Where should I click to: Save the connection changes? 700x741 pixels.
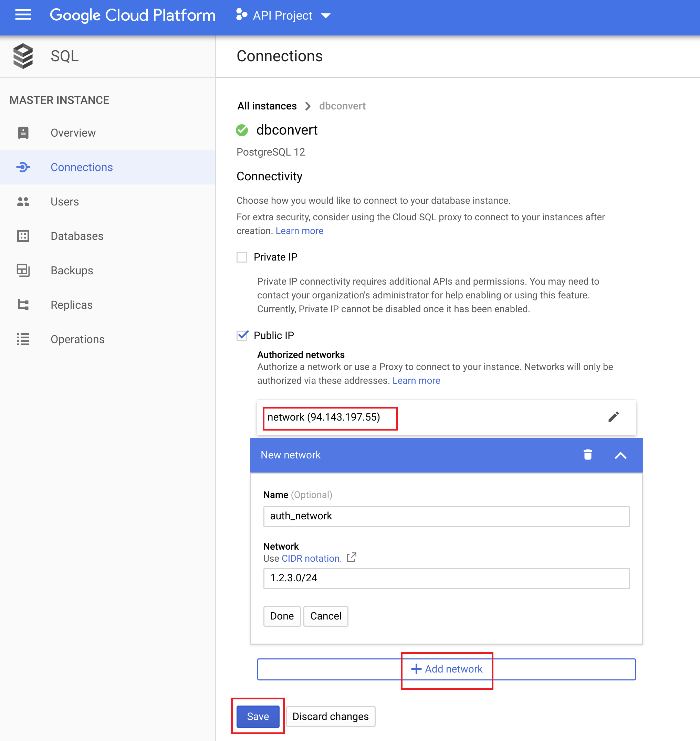point(258,716)
